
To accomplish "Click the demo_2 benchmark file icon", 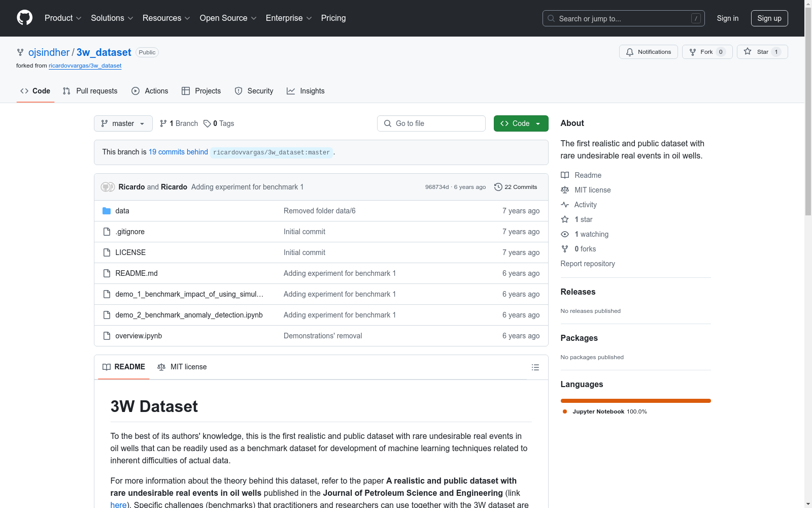I will click(x=107, y=315).
